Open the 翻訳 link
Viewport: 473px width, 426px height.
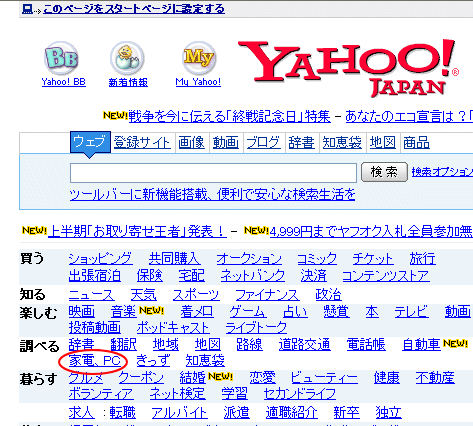pos(123,345)
